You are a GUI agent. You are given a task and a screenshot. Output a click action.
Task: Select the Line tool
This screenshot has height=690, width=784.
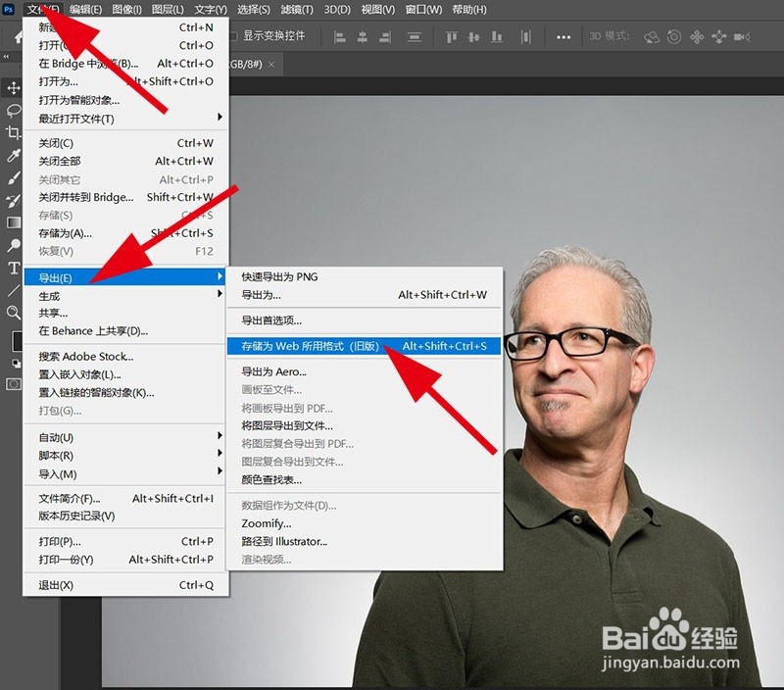point(14,290)
